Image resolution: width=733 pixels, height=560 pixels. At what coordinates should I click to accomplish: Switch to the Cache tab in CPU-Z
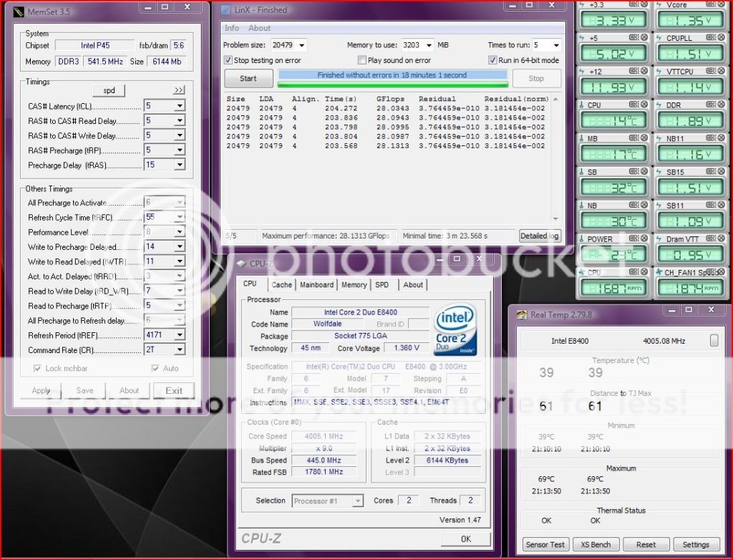click(281, 284)
